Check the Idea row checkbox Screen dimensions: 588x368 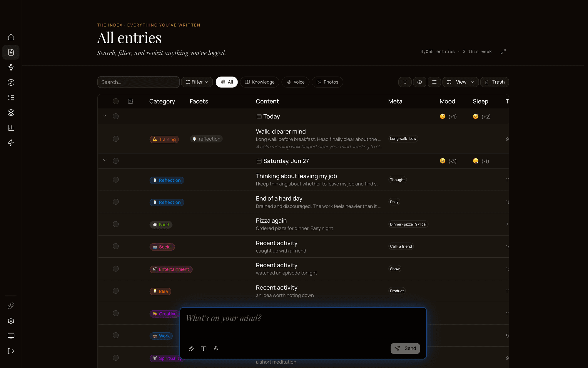(116, 291)
